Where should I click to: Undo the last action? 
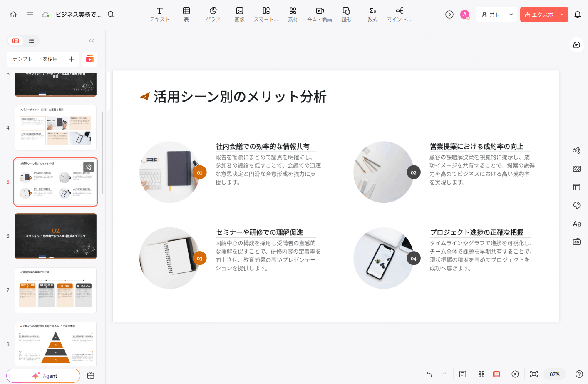click(429, 374)
